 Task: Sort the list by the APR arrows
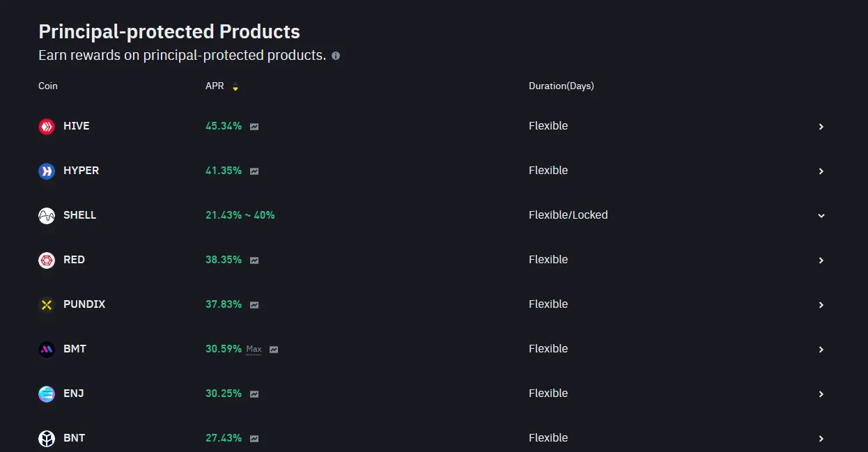235,87
